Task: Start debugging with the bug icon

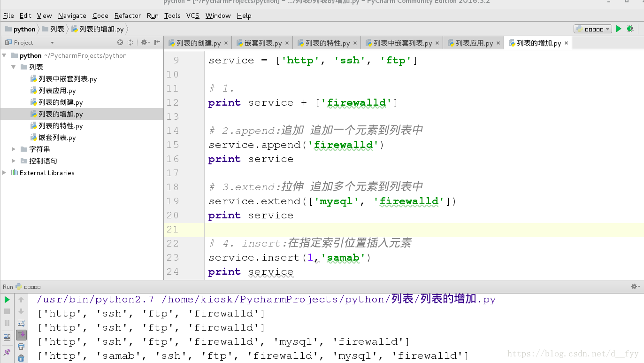Action: point(630,29)
